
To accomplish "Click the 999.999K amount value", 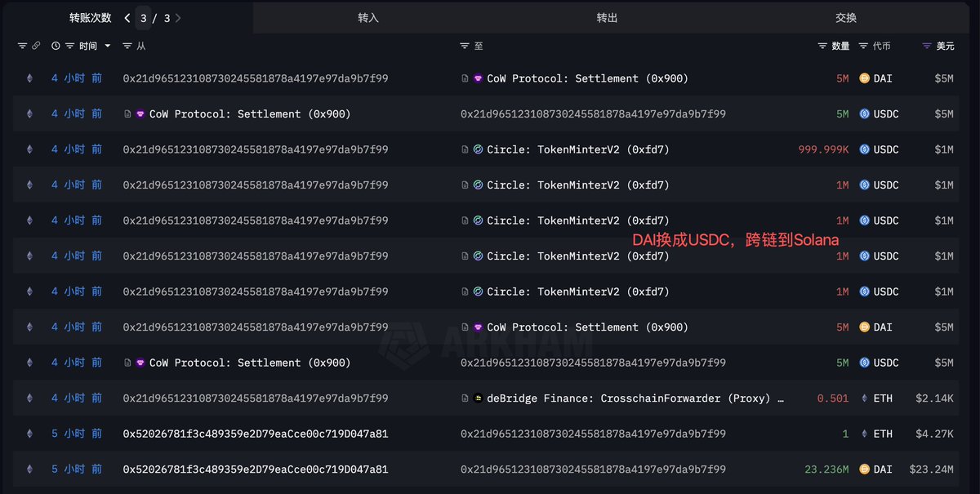I will pos(823,149).
